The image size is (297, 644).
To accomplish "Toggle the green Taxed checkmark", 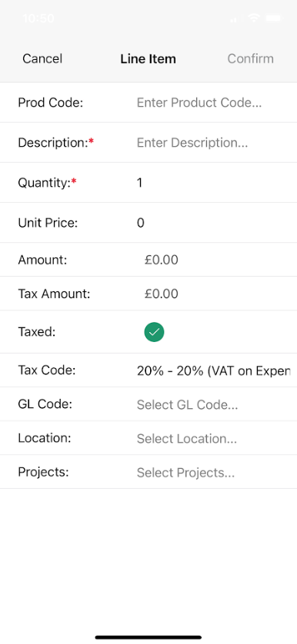I will [x=154, y=332].
